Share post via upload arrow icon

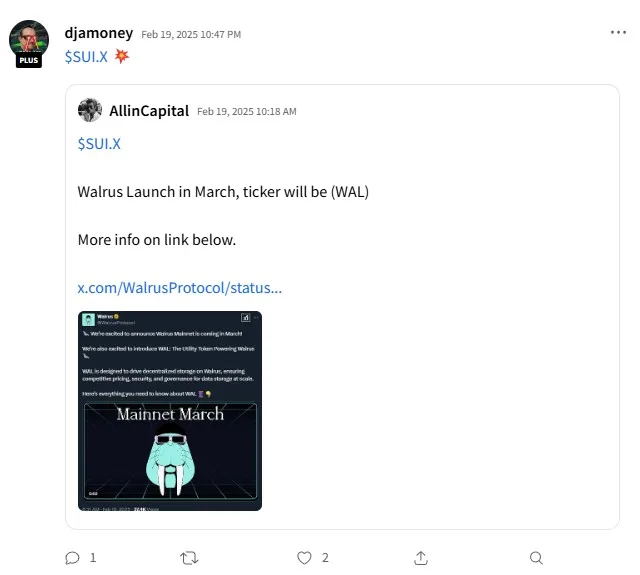click(421, 557)
